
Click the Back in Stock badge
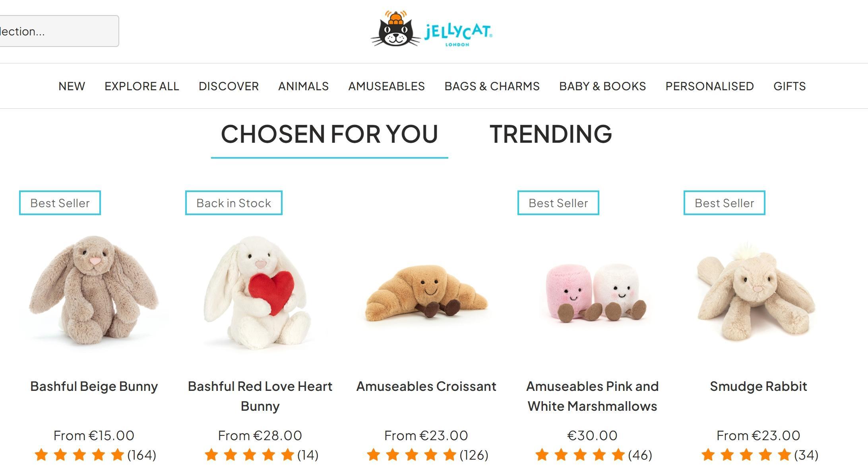click(234, 203)
